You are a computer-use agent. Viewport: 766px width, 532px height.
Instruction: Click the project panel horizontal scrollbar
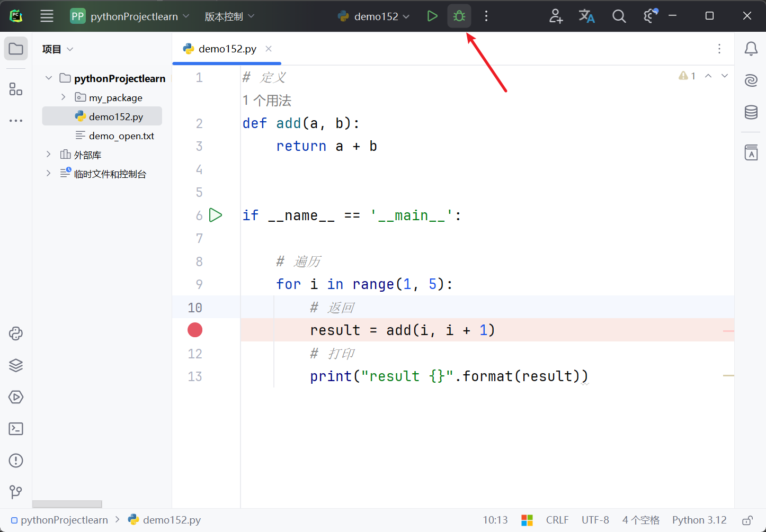click(67, 504)
